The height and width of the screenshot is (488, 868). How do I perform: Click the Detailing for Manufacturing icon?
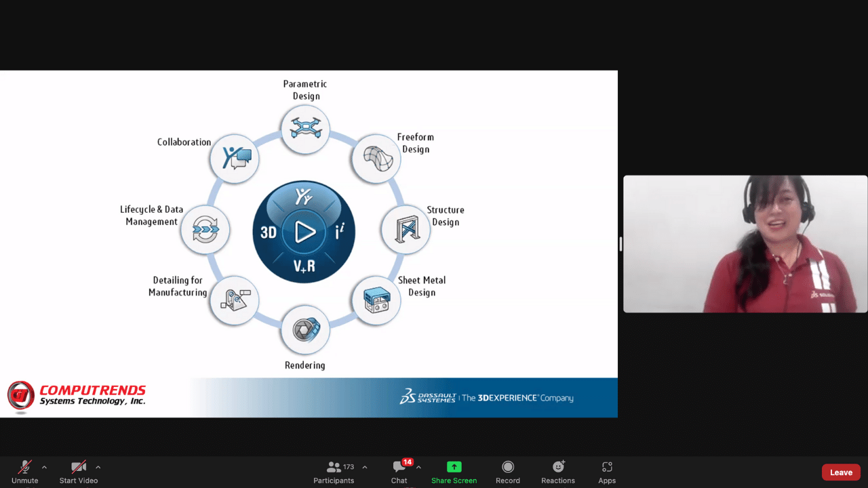234,300
